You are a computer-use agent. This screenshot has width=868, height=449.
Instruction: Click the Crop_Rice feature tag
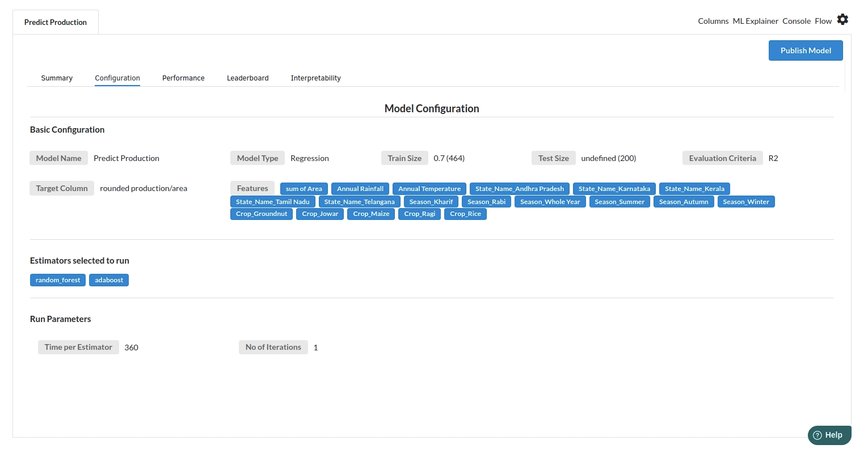[x=465, y=214]
